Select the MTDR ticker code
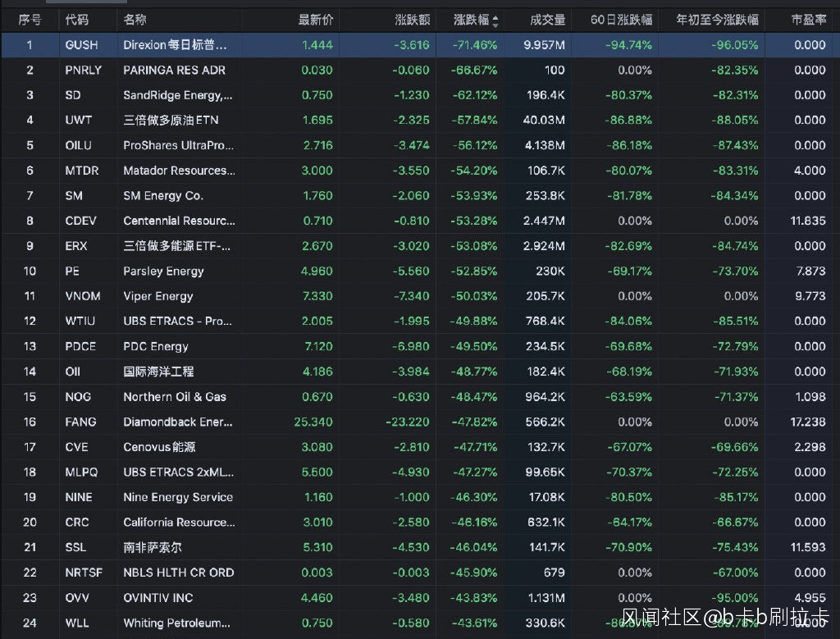 click(82, 171)
